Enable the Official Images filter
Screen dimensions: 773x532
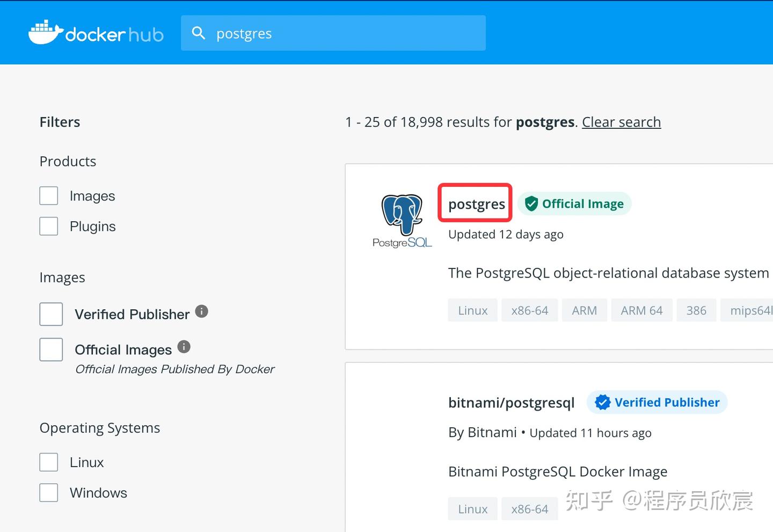point(51,349)
